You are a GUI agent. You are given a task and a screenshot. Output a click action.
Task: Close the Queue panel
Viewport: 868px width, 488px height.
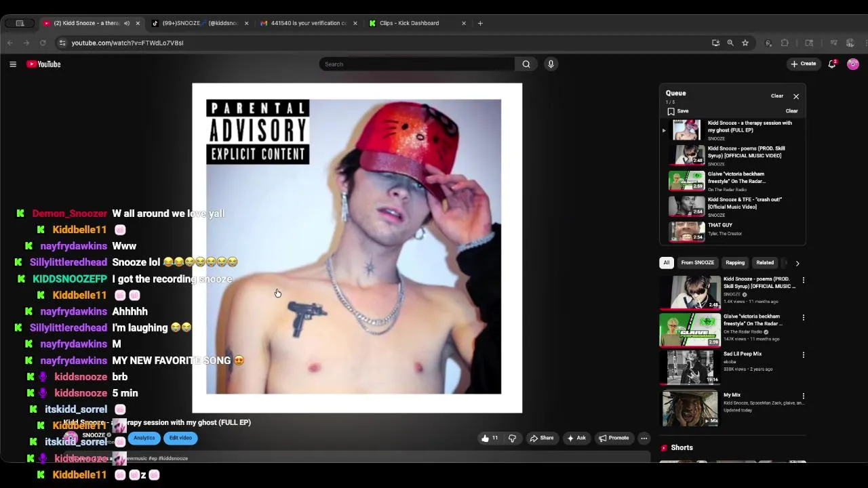click(x=796, y=96)
